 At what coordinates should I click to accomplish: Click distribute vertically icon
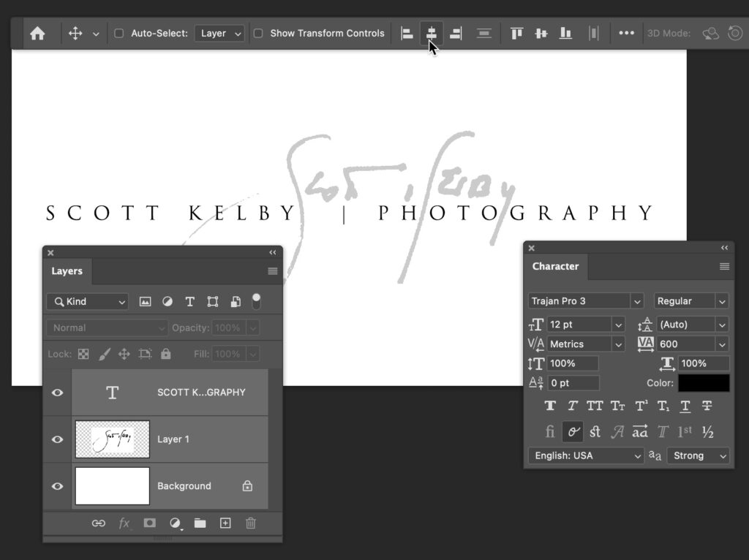point(484,34)
